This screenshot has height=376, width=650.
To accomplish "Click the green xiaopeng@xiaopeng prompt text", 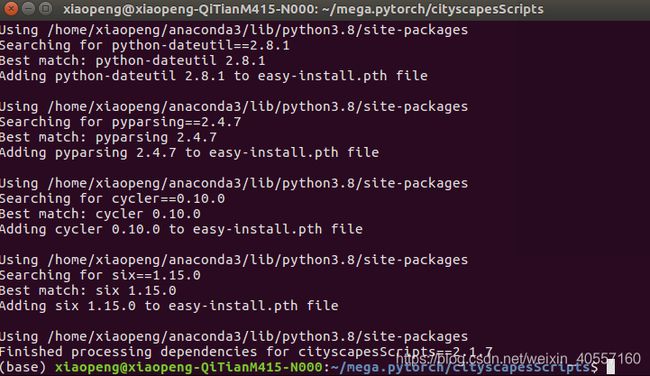I will click(x=189, y=367).
